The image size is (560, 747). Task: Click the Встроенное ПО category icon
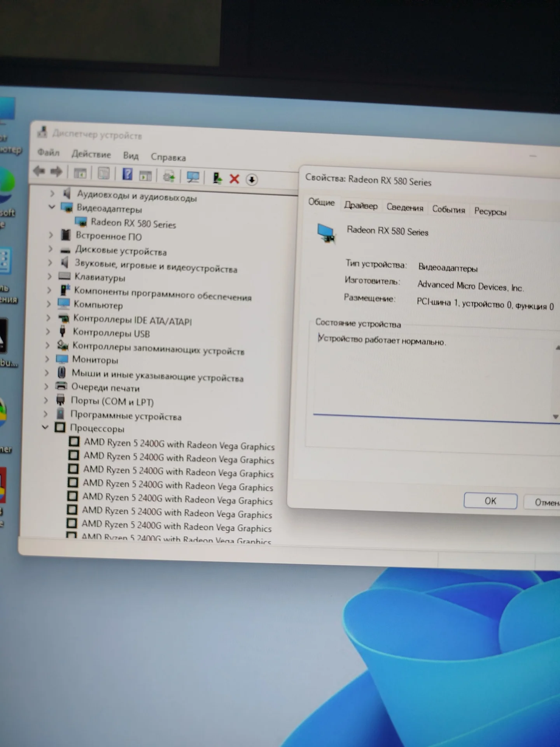pyautogui.click(x=66, y=235)
